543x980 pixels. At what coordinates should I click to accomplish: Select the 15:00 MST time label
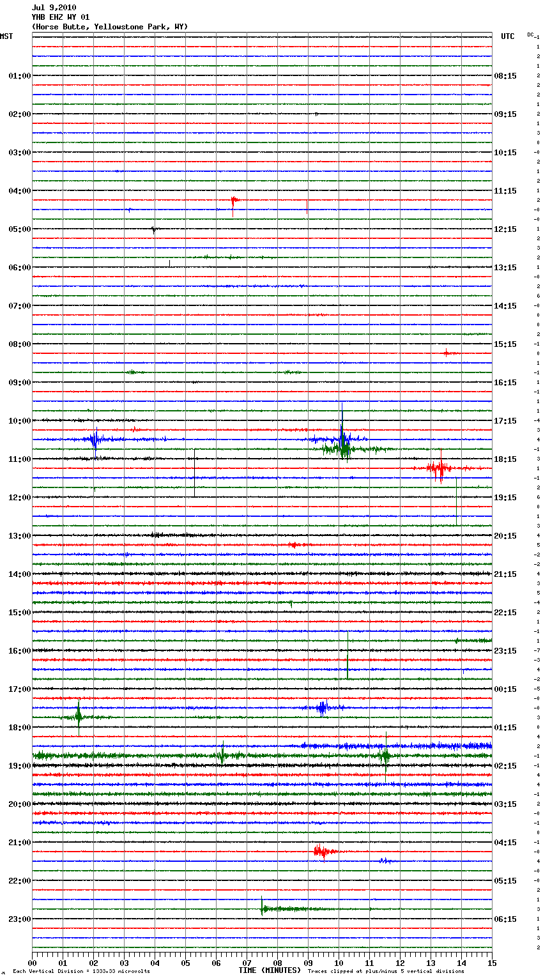point(20,613)
